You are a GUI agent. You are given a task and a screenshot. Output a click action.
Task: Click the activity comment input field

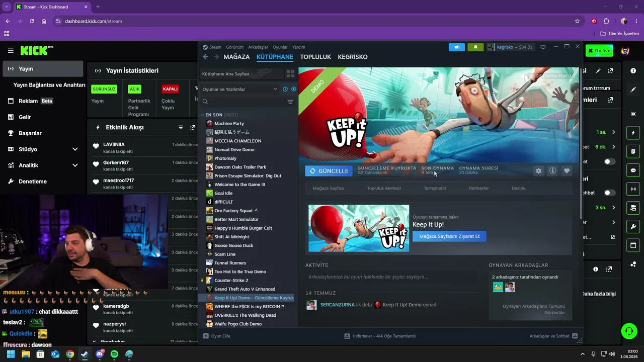392,277
